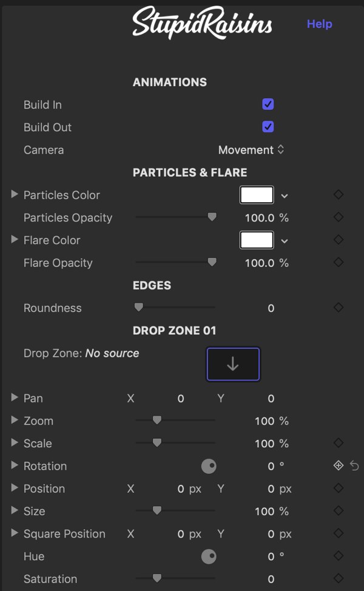This screenshot has height=591, width=364.
Task: Add keyframe for Roundness
Action: tap(339, 308)
